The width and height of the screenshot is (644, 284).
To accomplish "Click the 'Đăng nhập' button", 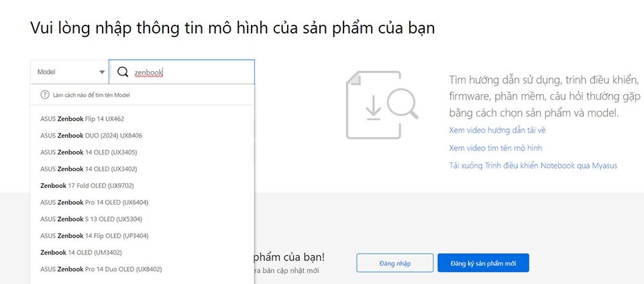I will [x=395, y=263].
